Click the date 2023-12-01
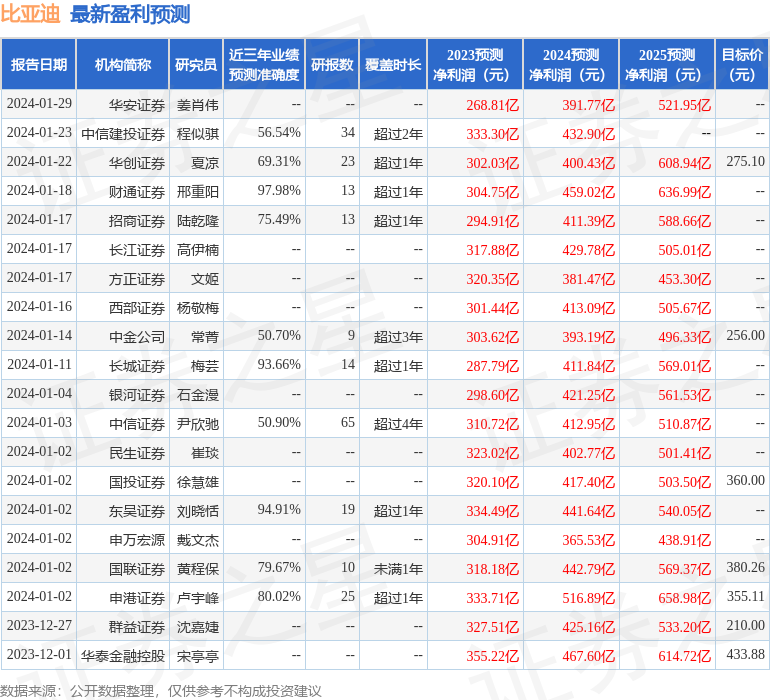 pos(39,654)
